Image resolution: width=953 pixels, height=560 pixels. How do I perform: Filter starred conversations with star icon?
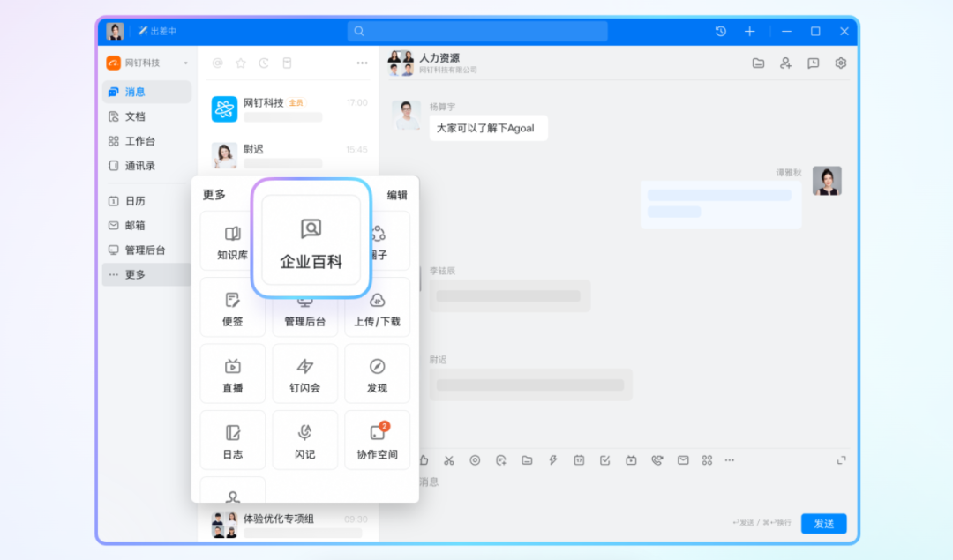pos(241,63)
